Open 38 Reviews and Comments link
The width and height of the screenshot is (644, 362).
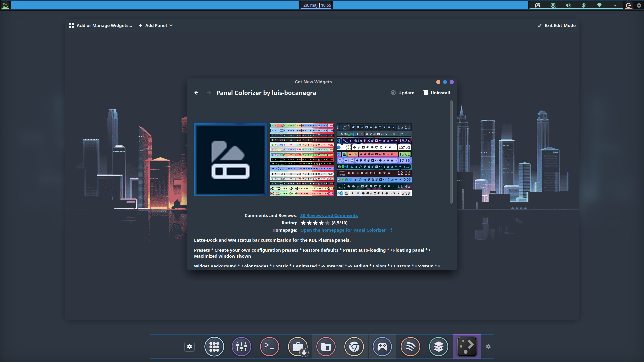pos(329,215)
